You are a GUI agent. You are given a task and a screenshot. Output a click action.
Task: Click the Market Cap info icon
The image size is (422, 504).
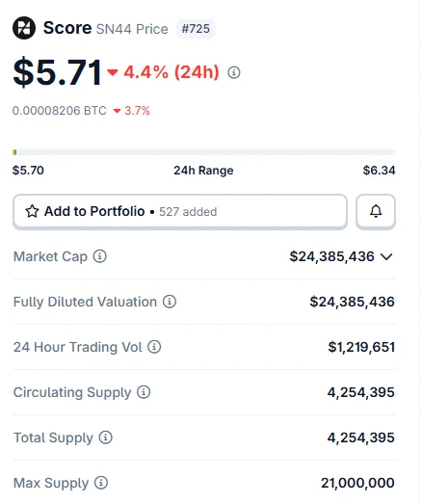100,257
